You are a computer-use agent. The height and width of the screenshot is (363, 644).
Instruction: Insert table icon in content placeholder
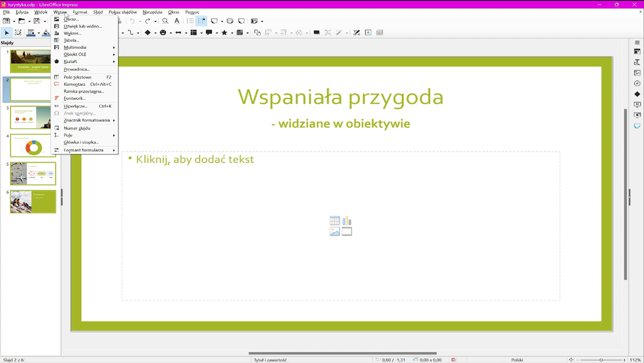[x=335, y=221]
